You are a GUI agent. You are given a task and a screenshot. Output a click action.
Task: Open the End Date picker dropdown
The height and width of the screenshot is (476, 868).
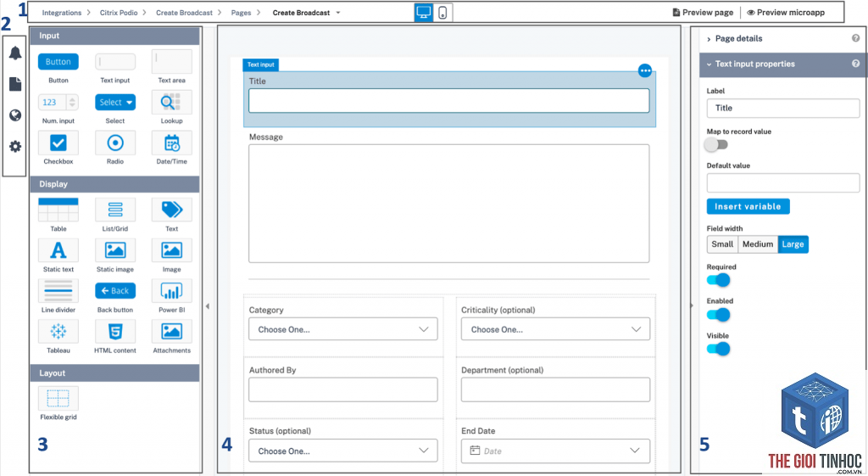tap(555, 451)
